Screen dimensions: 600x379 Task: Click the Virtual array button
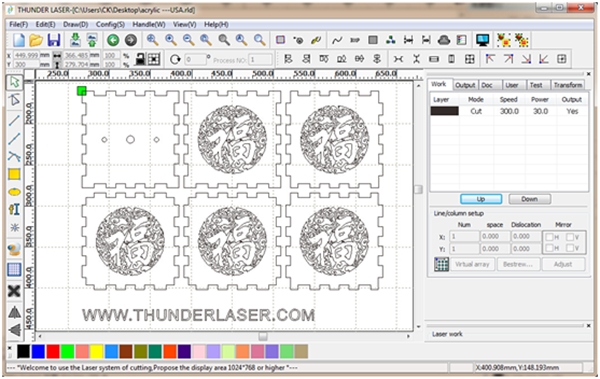pyautogui.click(x=472, y=264)
